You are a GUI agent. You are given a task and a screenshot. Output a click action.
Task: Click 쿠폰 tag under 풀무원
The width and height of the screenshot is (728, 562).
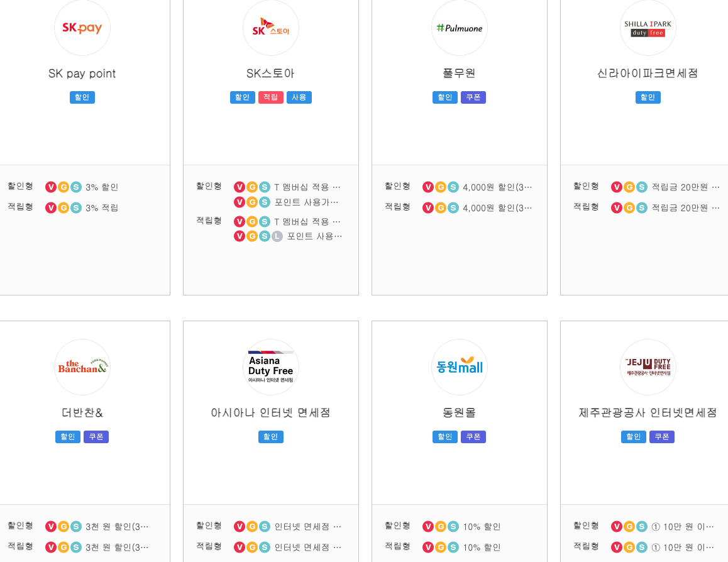473,97
